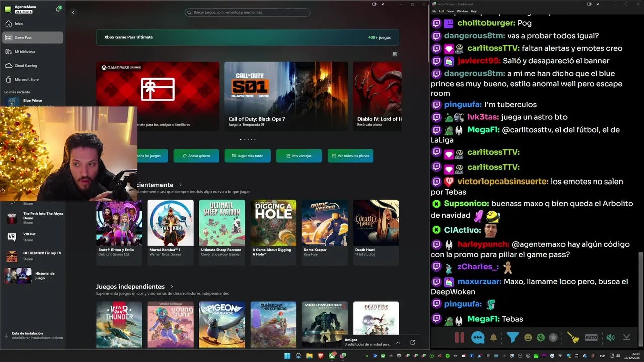Open The Path Into The Abyss Demo
This screenshot has width=644, height=362.
pos(34,218)
